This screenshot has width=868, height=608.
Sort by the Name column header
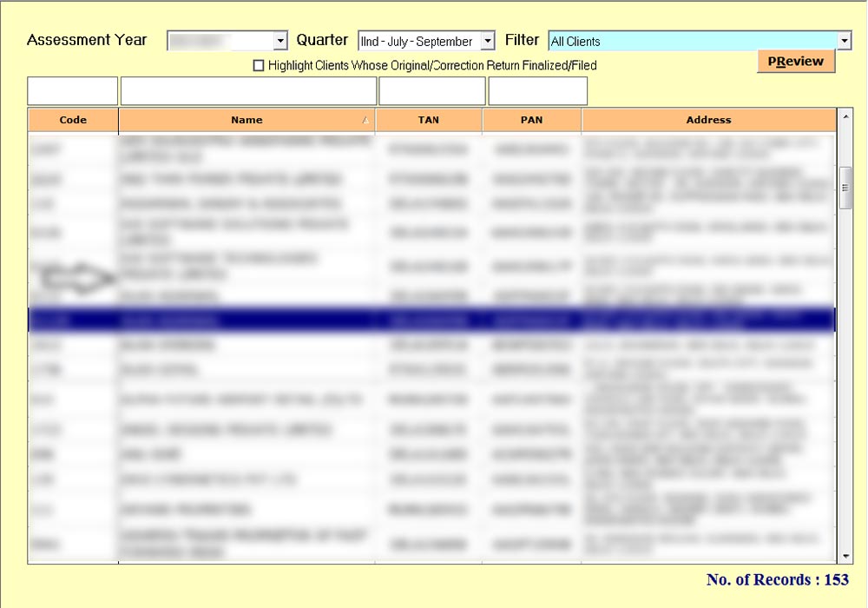point(247,120)
